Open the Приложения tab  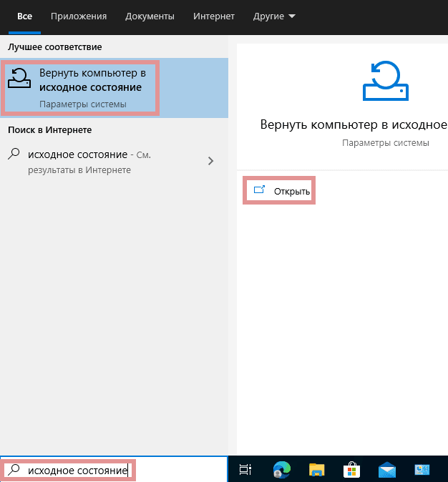pyautogui.click(x=79, y=16)
